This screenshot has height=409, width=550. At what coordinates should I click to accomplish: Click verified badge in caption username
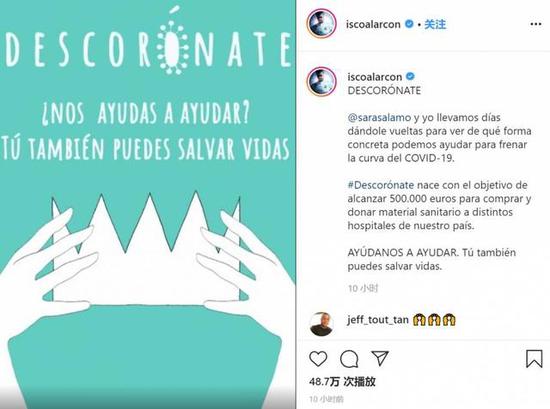(x=410, y=76)
